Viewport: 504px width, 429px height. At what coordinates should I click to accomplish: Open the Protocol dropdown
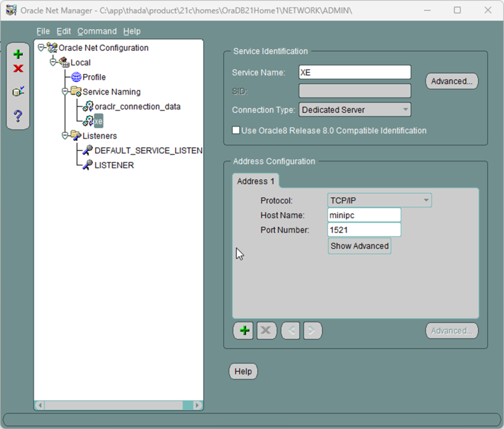click(379, 200)
